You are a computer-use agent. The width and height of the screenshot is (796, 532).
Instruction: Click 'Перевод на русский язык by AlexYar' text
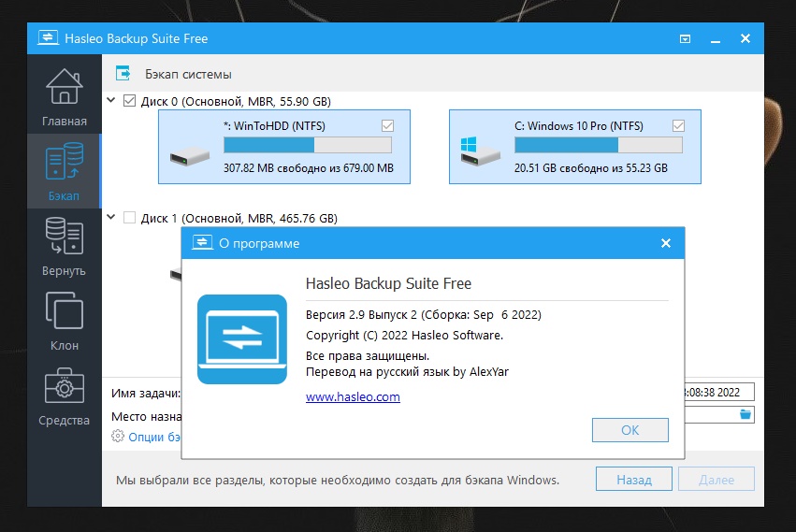click(407, 371)
